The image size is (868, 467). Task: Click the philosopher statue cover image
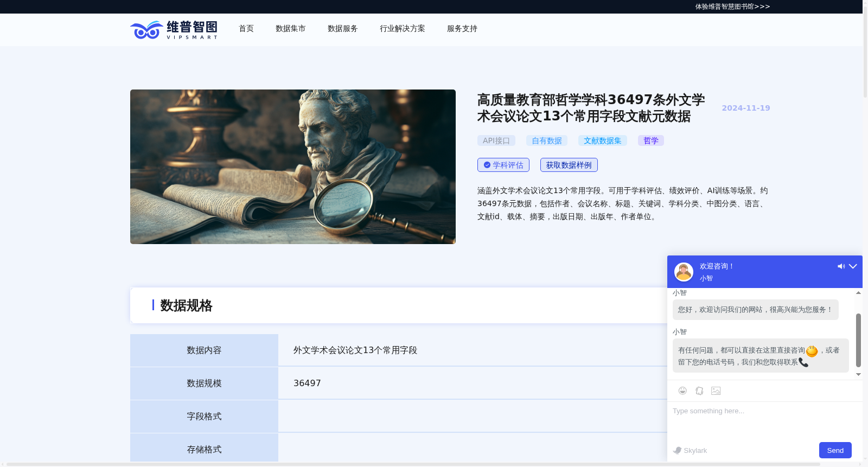pyautogui.click(x=293, y=167)
